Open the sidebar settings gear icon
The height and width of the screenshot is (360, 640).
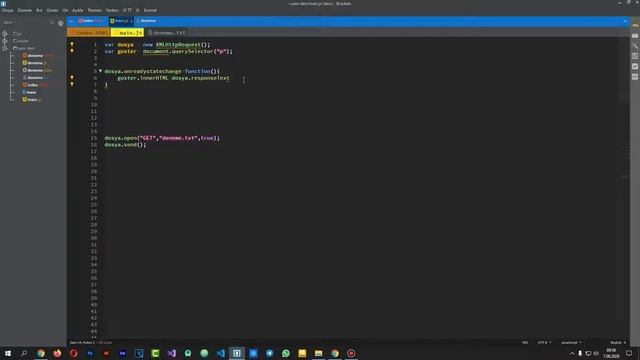pyautogui.click(x=60, y=23)
